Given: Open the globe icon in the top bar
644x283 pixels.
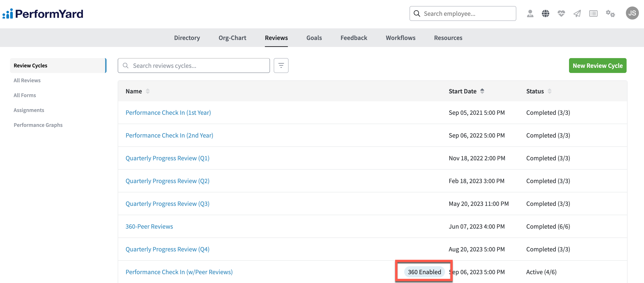Looking at the screenshot, I should tap(545, 13).
